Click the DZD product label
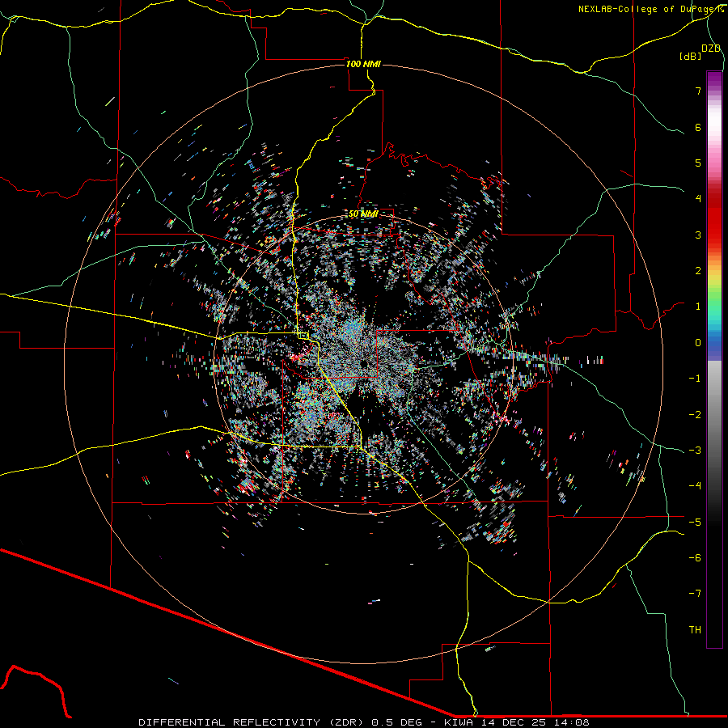The height and width of the screenshot is (728, 728). click(x=711, y=49)
